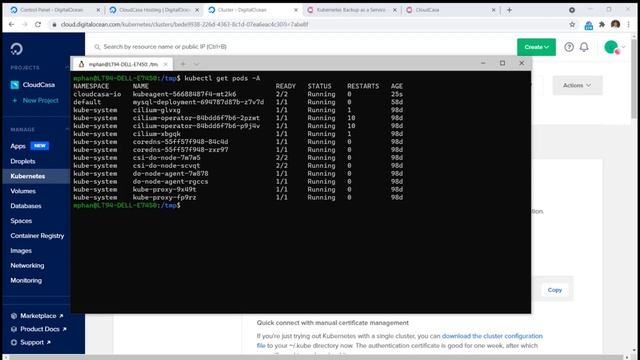The width and height of the screenshot is (640, 360).
Task: Open a new browser tab
Action: [x=509, y=10]
